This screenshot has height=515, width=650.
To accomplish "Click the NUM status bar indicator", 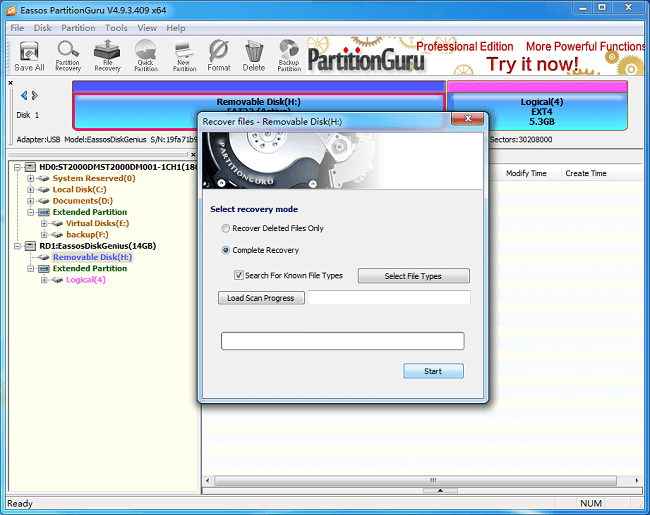I will click(x=591, y=503).
